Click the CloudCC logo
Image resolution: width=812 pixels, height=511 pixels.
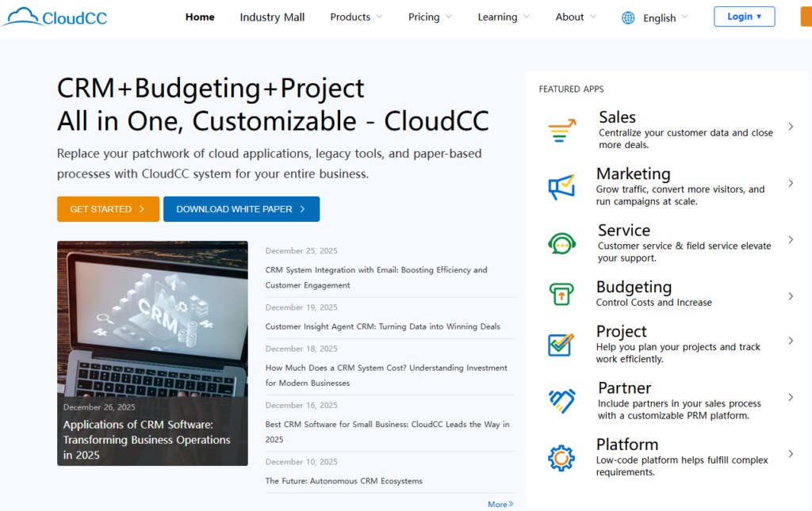click(54, 17)
